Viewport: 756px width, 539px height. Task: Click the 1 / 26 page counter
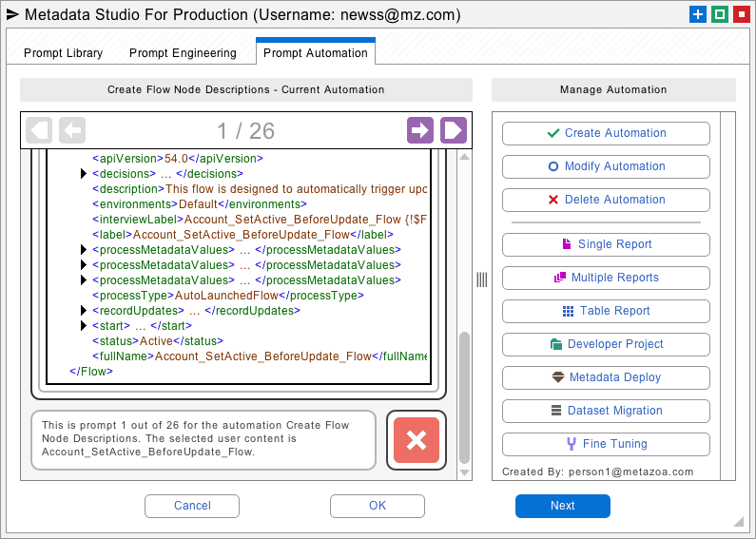[246, 131]
